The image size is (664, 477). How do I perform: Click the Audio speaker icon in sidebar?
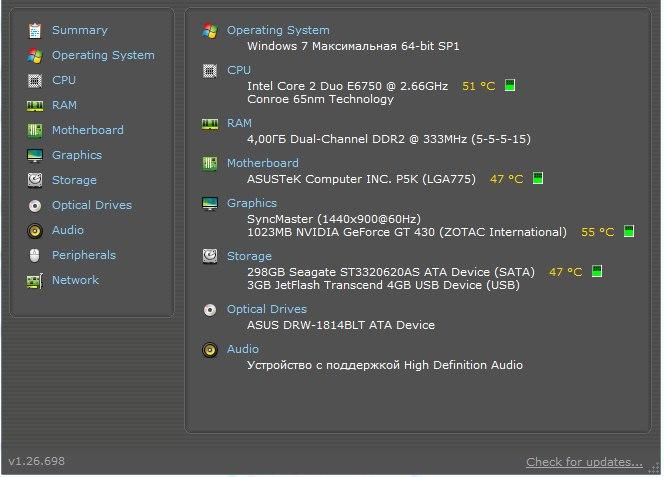coord(35,230)
